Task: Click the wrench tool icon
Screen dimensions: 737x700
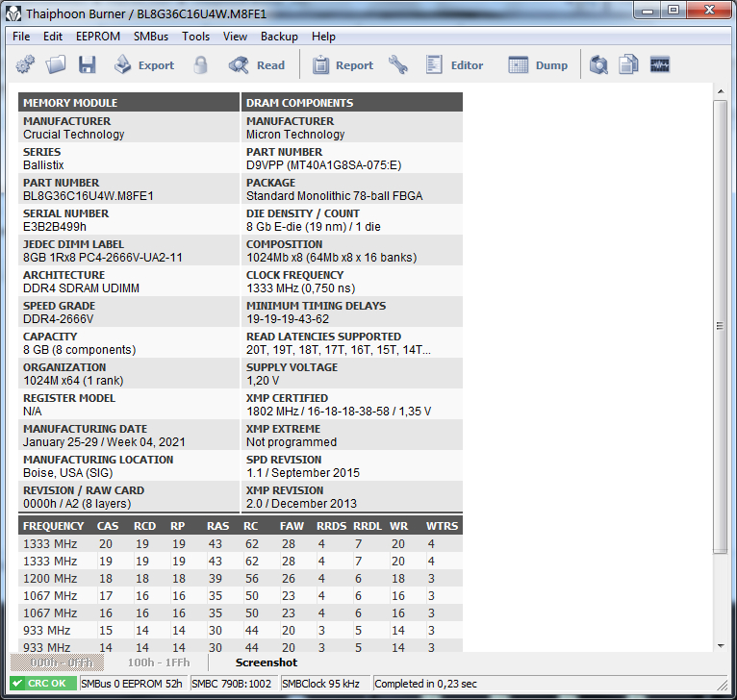Action: (398, 64)
